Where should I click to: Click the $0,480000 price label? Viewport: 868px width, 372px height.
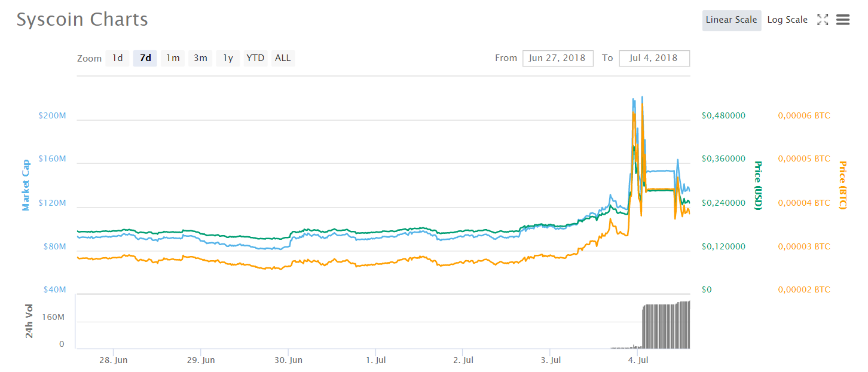(x=723, y=115)
